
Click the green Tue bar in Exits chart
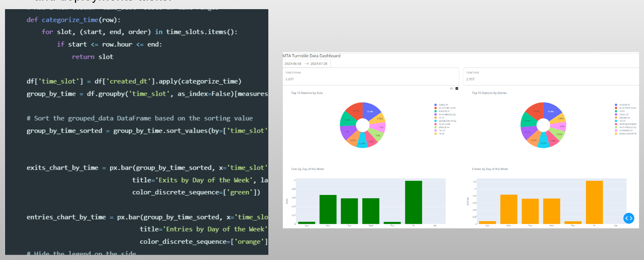pos(349,211)
